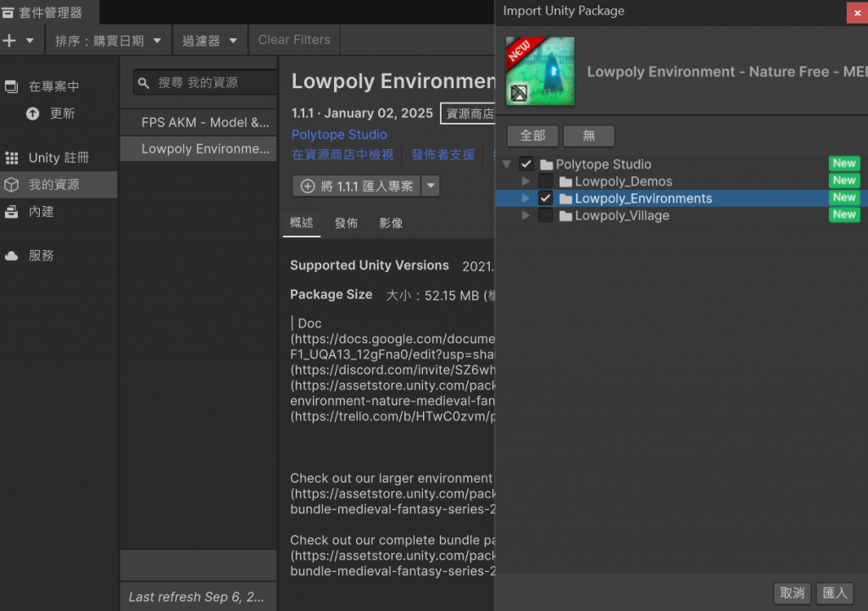Click the Unity 註冊 grid icon
This screenshot has height=611, width=868.
click(12, 158)
